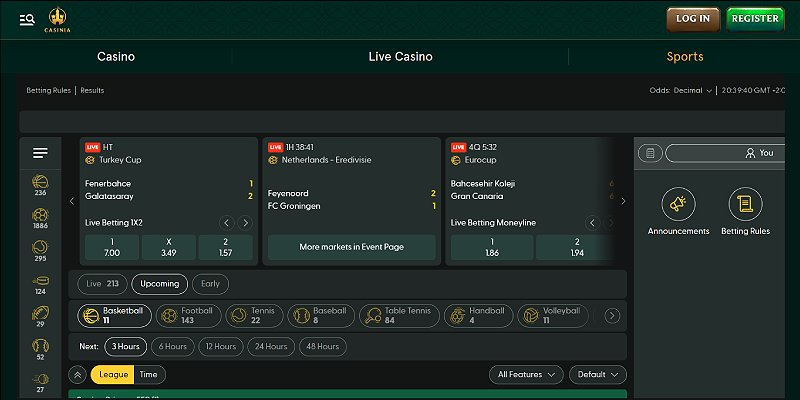This screenshot has height=400, width=800.
Task: Open the sports list hamburger menu
Action: (x=40, y=153)
